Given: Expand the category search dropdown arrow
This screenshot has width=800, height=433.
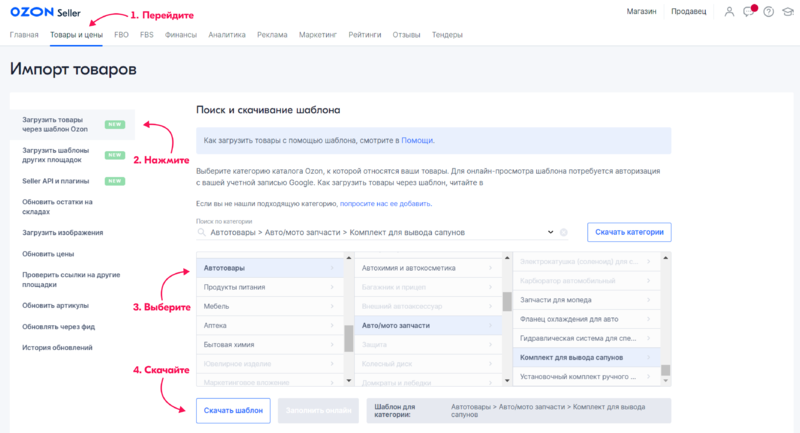Looking at the screenshot, I should point(551,232).
